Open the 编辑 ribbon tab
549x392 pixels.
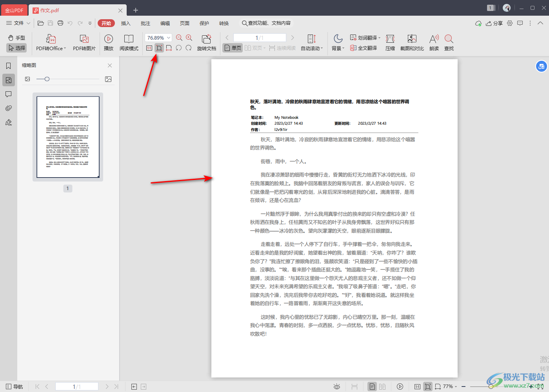pos(165,23)
